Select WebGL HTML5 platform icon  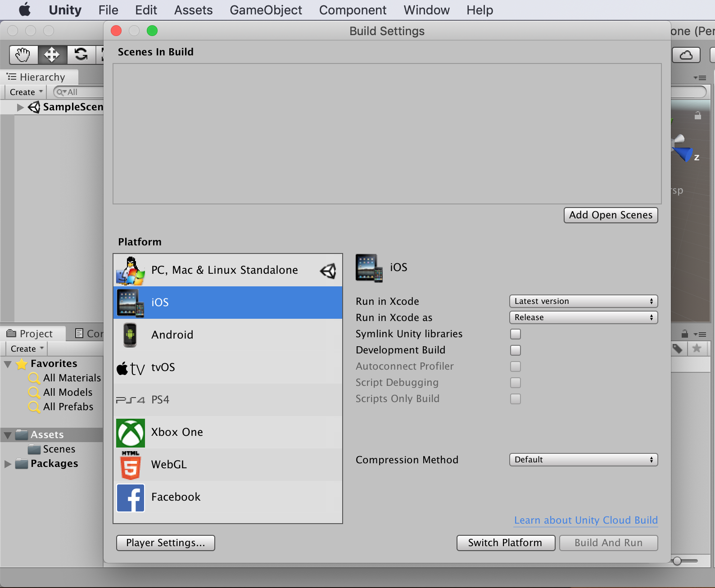[131, 465]
